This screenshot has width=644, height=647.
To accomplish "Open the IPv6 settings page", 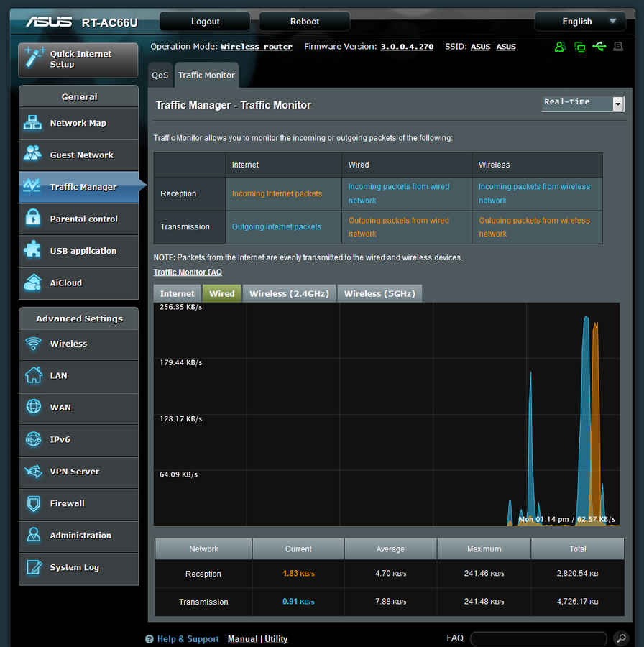I will tap(79, 441).
